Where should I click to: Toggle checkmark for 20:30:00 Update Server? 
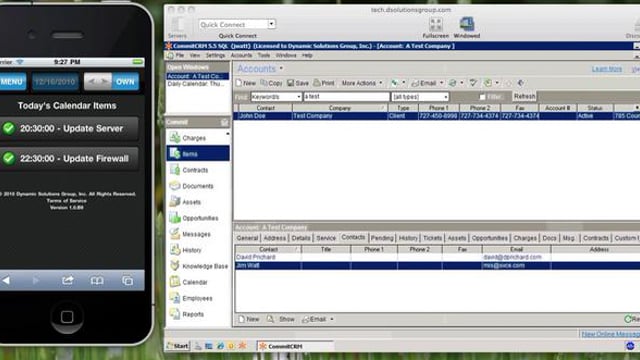click(9, 129)
